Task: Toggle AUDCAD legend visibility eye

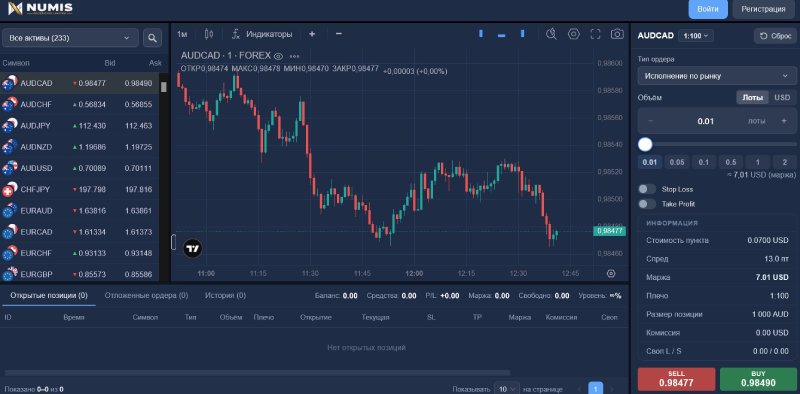Action: (x=278, y=56)
